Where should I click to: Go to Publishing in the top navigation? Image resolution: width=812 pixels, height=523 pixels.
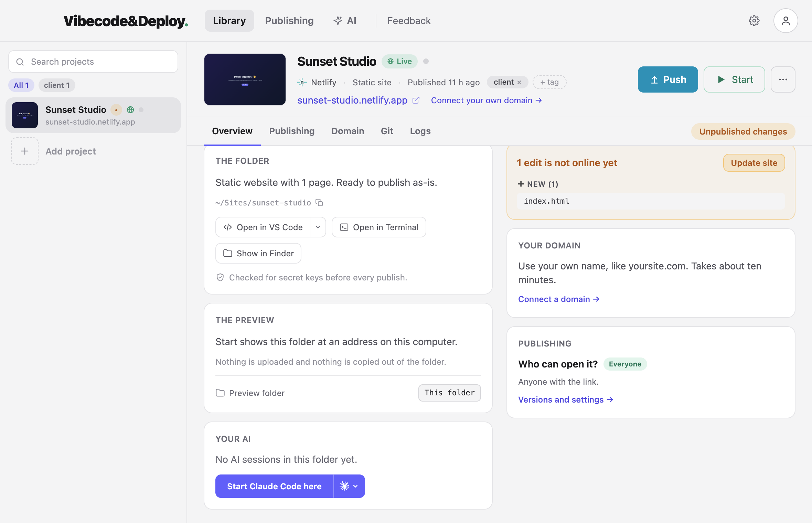point(289,21)
